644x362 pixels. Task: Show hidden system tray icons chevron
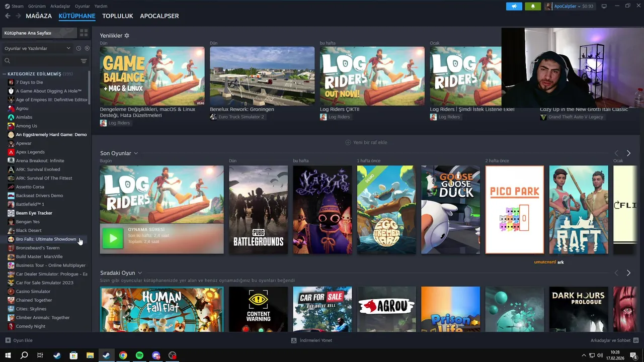pyautogui.click(x=584, y=355)
